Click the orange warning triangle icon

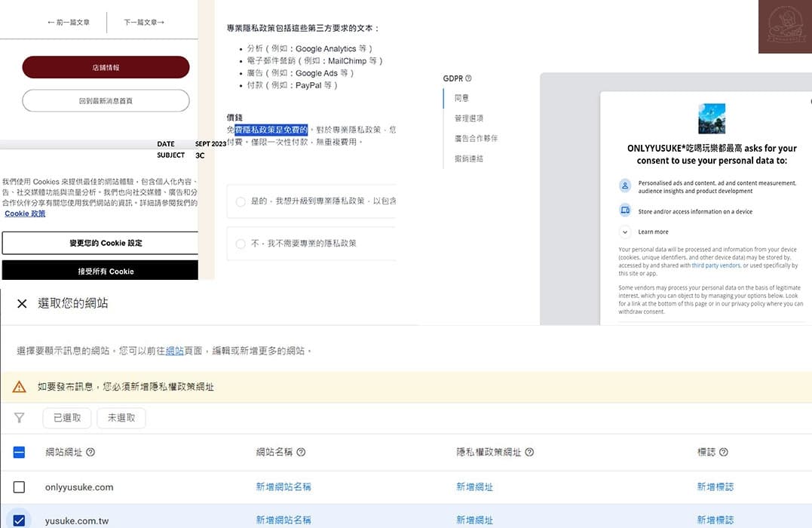click(20, 387)
